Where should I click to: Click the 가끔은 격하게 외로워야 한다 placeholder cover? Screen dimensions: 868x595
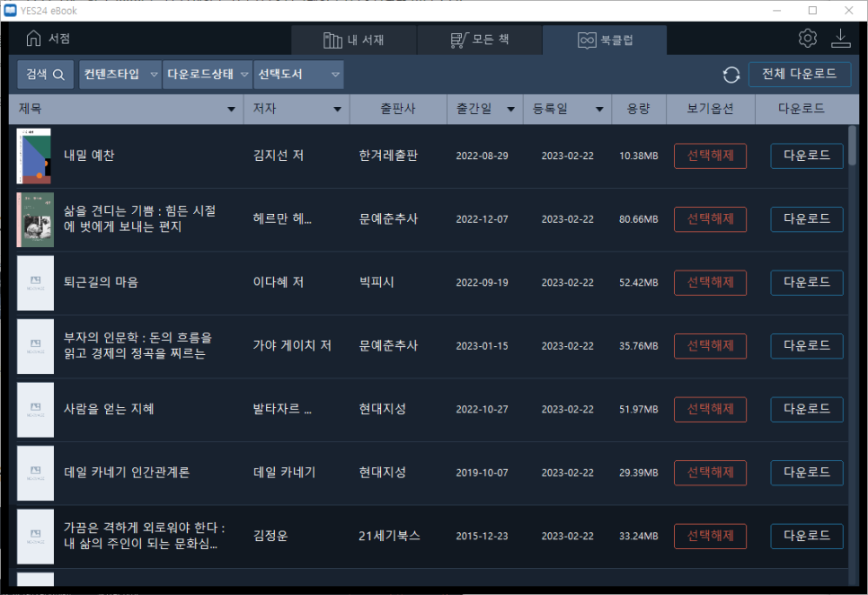click(35, 537)
